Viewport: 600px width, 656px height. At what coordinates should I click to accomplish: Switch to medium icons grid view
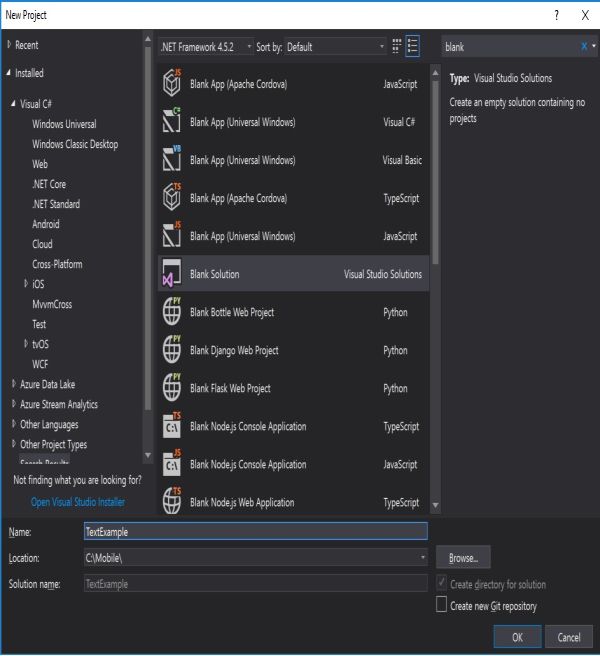click(397, 46)
